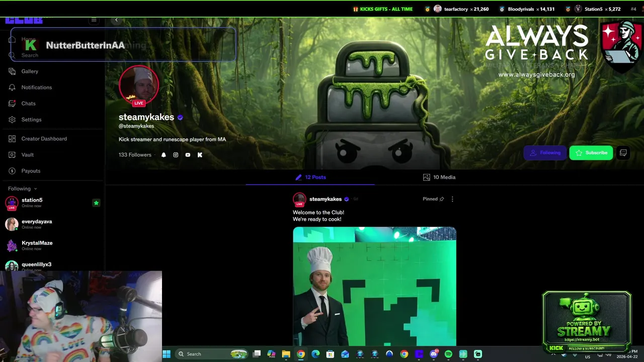Open Microsoft 365 on the taskbar
This screenshot has width=644, height=362.
click(x=271, y=354)
